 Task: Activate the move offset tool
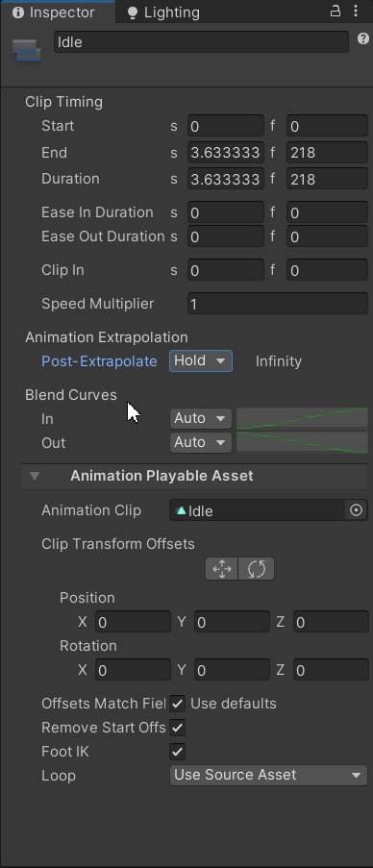pyautogui.click(x=222, y=568)
